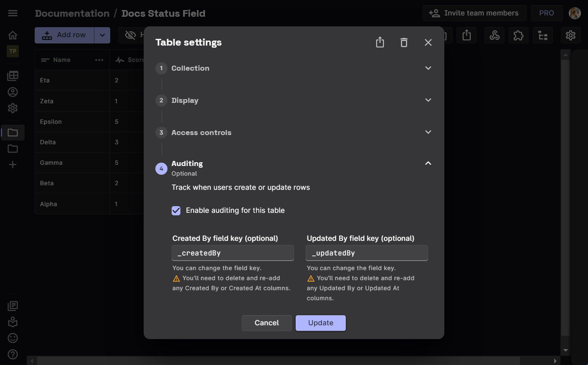The height and width of the screenshot is (365, 588).
Task: Open the Access controls step
Action: click(x=201, y=133)
